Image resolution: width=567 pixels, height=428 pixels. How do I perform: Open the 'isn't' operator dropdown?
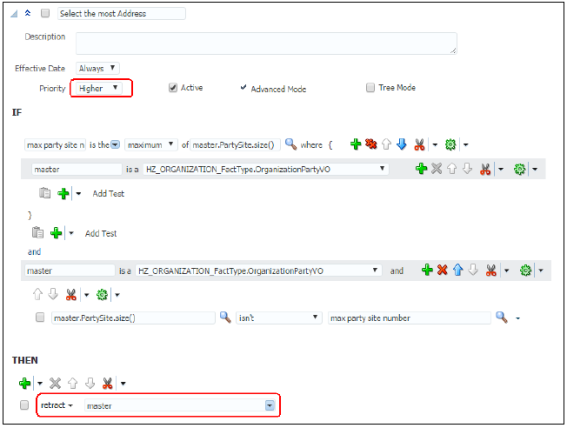click(x=278, y=318)
